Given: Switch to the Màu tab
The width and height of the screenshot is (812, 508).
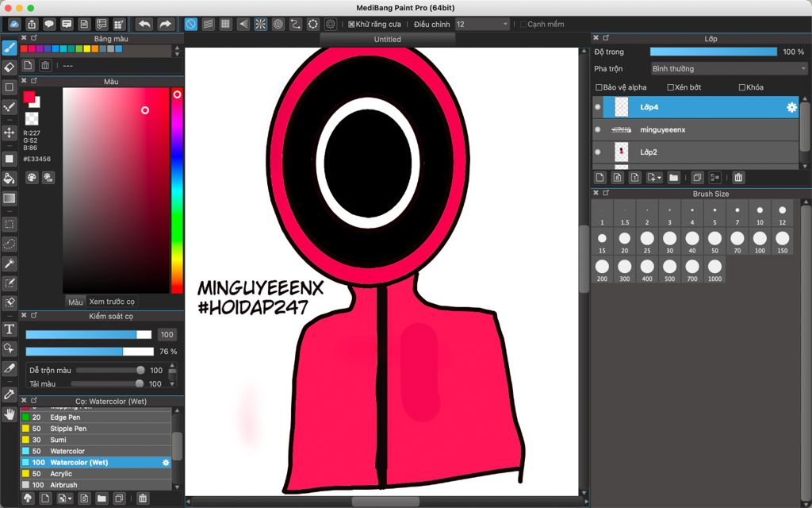Looking at the screenshot, I should (75, 302).
